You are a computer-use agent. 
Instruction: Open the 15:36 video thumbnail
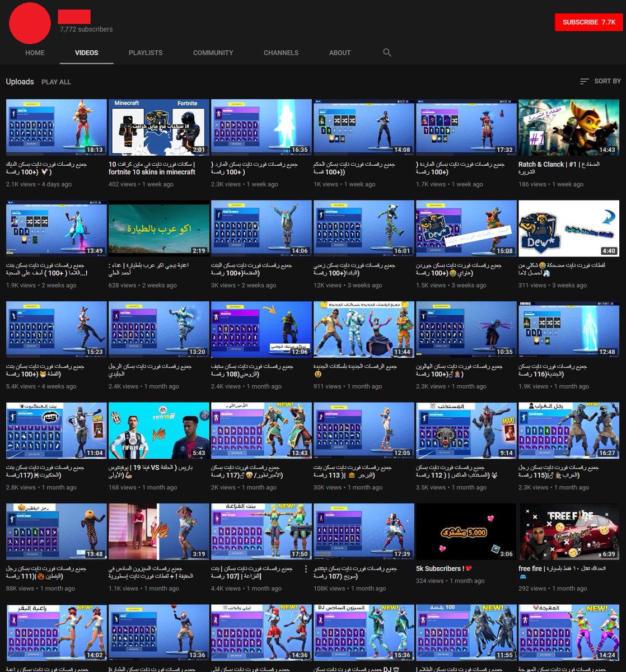pos(364,633)
